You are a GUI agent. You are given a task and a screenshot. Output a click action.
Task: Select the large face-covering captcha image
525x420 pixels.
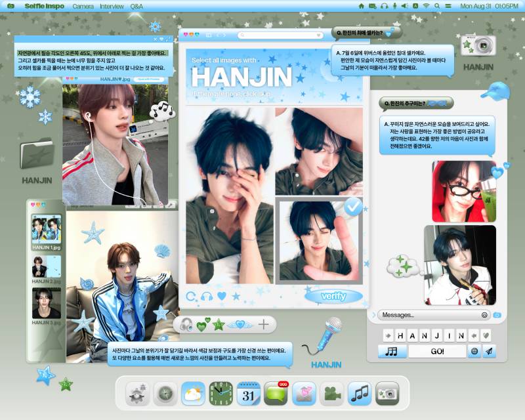click(x=229, y=196)
